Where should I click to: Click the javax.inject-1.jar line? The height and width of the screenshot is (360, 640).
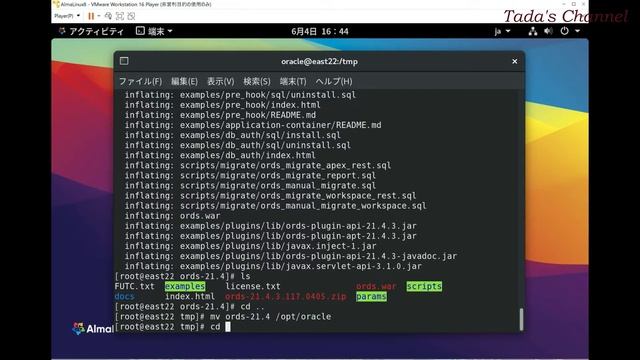point(250,246)
